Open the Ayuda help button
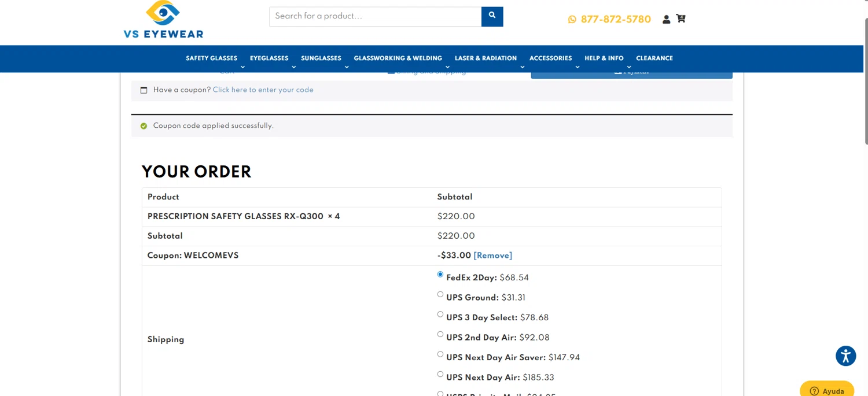868x396 pixels. click(827, 389)
